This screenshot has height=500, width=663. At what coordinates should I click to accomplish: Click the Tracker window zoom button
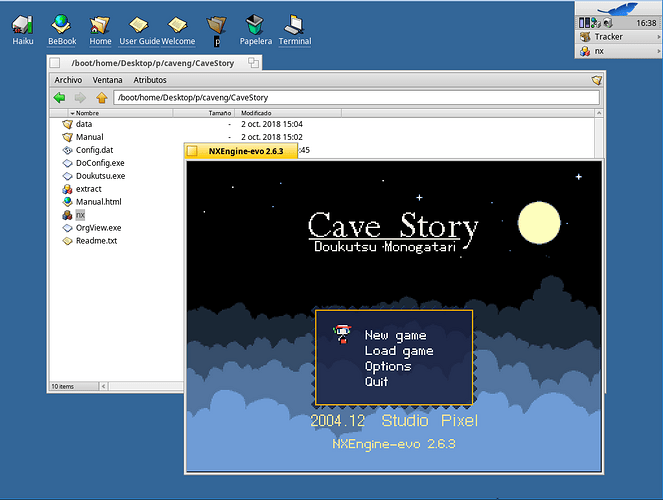coord(253,63)
